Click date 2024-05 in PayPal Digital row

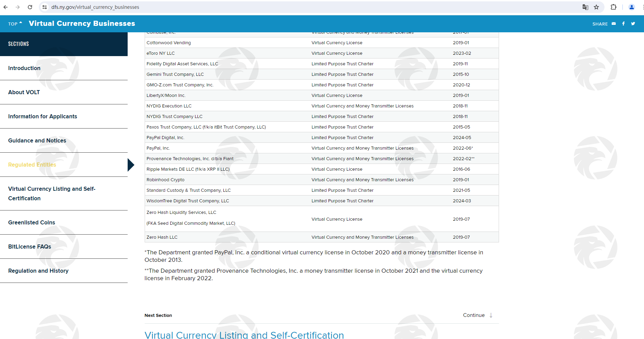point(462,138)
